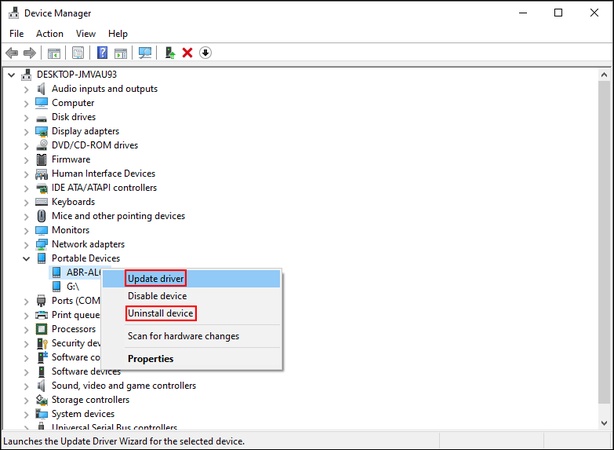The image size is (614, 450).
Task: Expand the Display adapters category
Action: (x=27, y=131)
